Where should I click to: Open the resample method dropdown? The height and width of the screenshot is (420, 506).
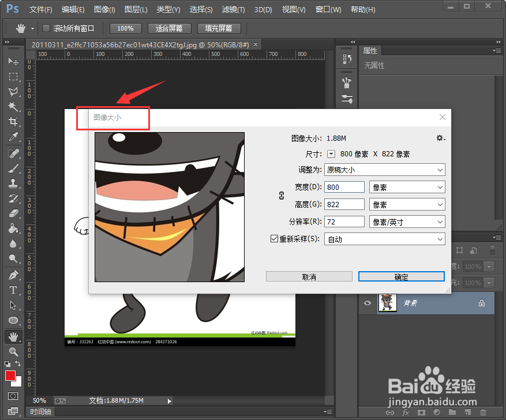coord(385,239)
